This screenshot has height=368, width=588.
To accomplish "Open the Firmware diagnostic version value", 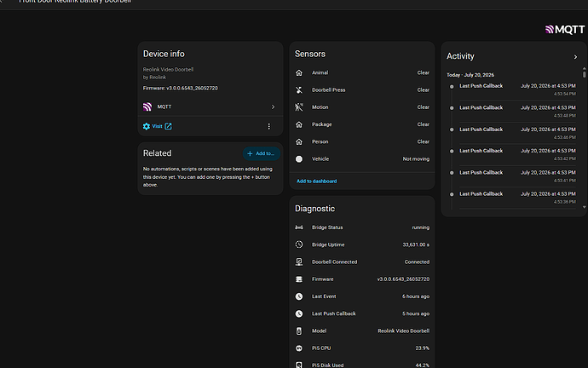I will click(403, 279).
